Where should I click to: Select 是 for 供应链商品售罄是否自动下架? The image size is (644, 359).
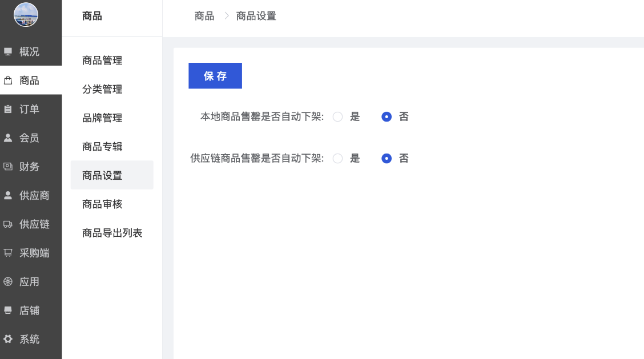coord(338,159)
